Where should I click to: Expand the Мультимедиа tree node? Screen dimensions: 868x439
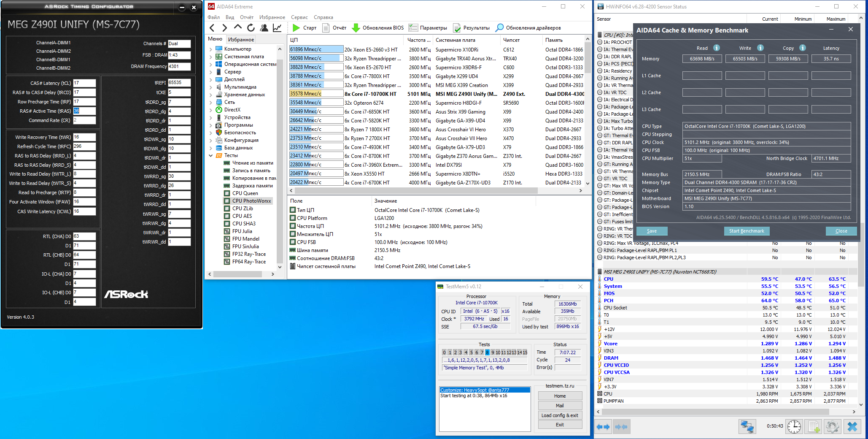click(x=211, y=87)
